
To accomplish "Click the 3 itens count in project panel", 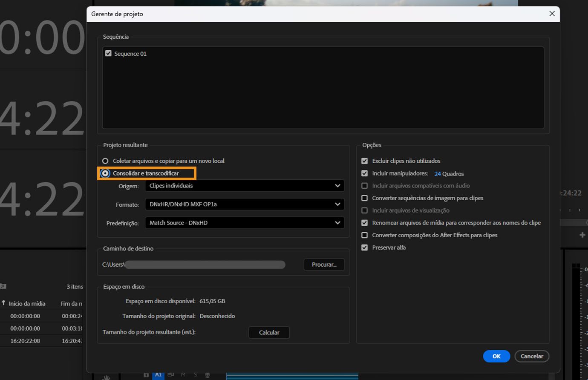I will tap(75, 287).
